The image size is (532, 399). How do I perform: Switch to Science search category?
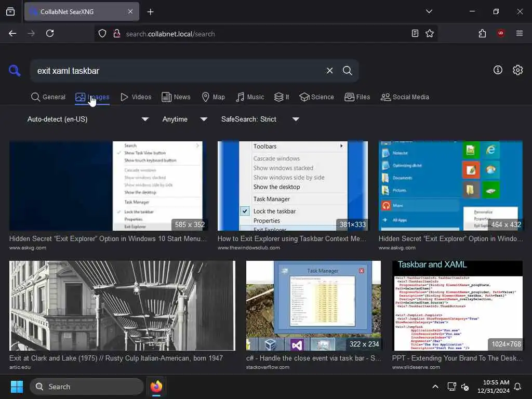pyautogui.click(x=316, y=97)
